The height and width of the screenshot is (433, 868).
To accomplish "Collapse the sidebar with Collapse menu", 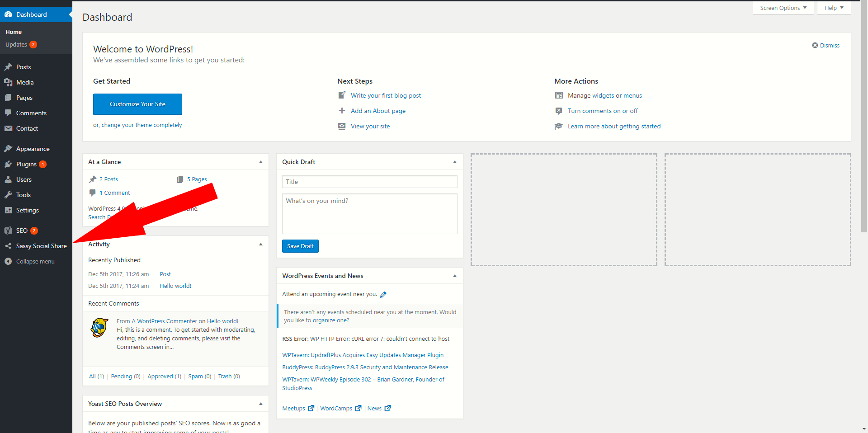I will (x=30, y=261).
